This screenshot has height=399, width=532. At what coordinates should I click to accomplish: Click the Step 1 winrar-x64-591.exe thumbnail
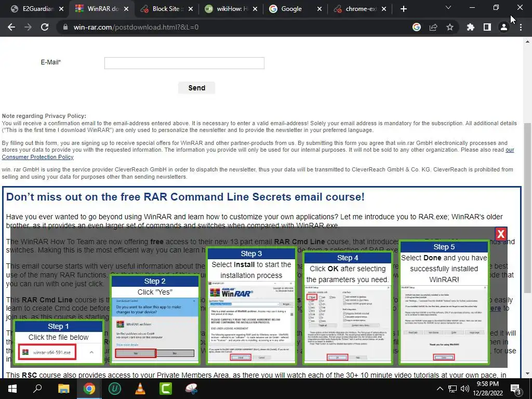click(47, 353)
